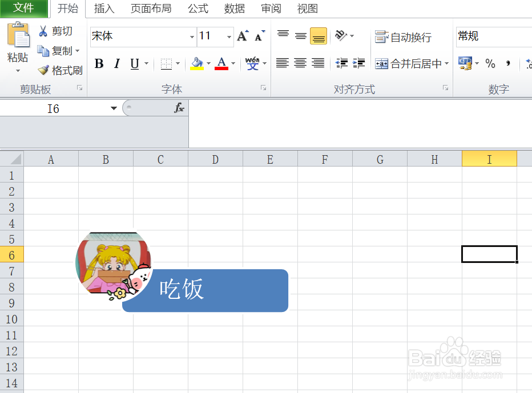Apply the cell borders icon
Viewport: 532px width, 393px height.
166,63
